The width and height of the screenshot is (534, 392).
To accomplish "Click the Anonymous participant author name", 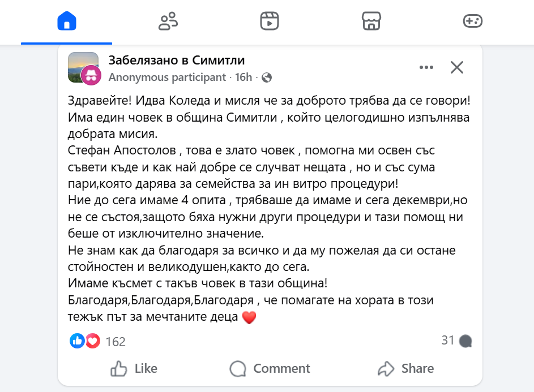I will click(x=167, y=77).
